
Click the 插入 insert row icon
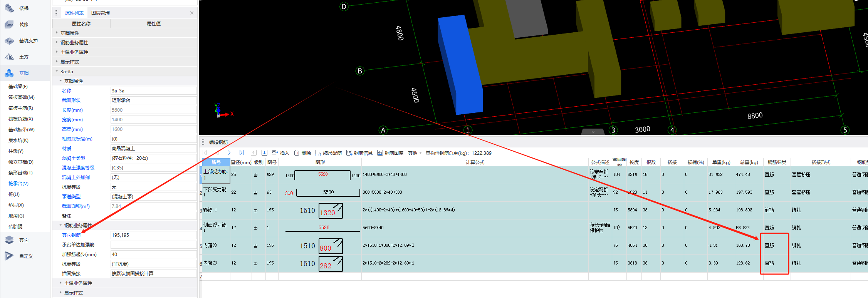(x=275, y=153)
